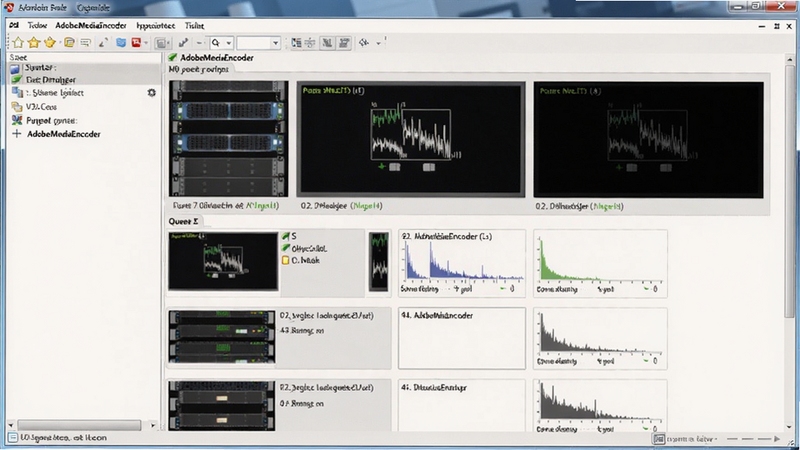Toggle the green check labeled S in queue
This screenshot has height=450, width=800.
(286, 236)
